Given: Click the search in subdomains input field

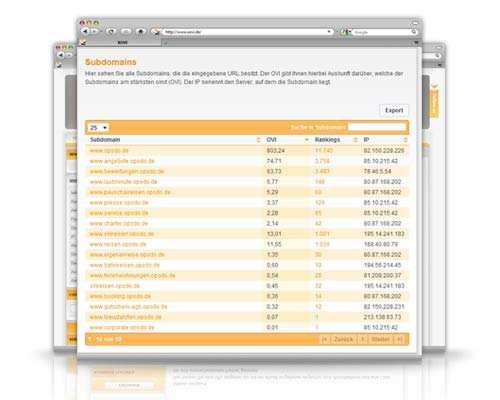Looking at the screenshot, I should point(377,127).
